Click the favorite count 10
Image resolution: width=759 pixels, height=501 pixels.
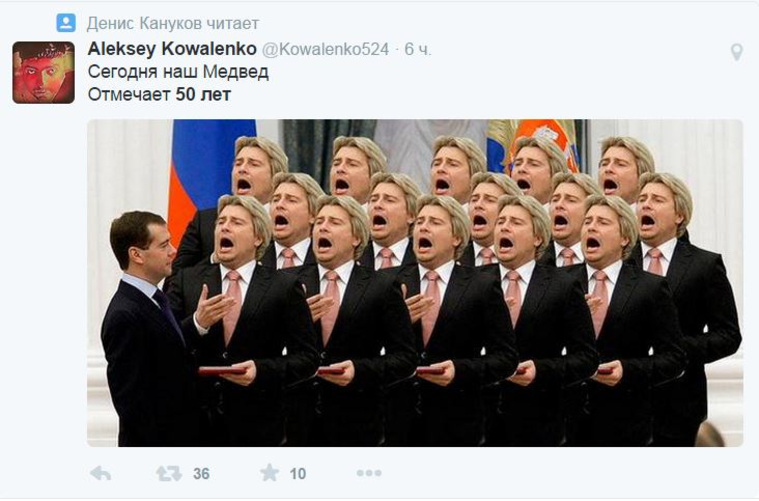click(298, 473)
